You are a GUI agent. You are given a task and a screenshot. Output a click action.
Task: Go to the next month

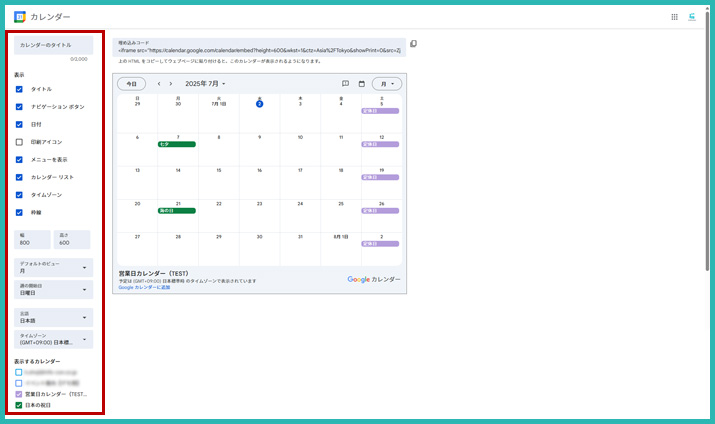(x=171, y=84)
